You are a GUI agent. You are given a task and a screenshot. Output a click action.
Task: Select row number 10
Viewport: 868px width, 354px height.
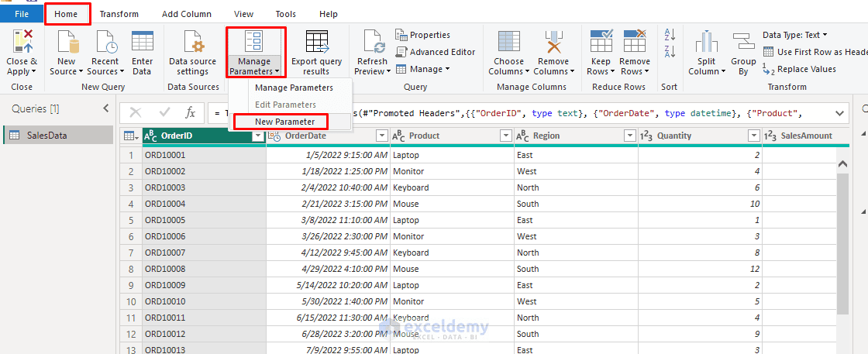point(131,301)
